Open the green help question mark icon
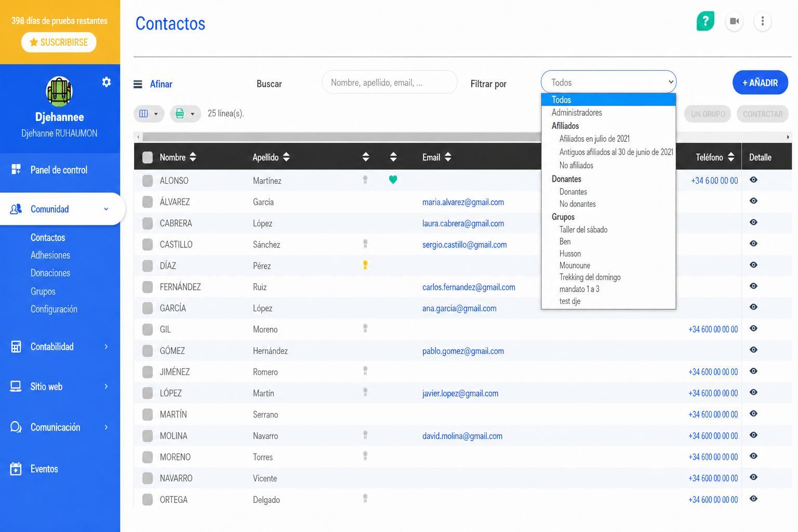 tap(706, 21)
